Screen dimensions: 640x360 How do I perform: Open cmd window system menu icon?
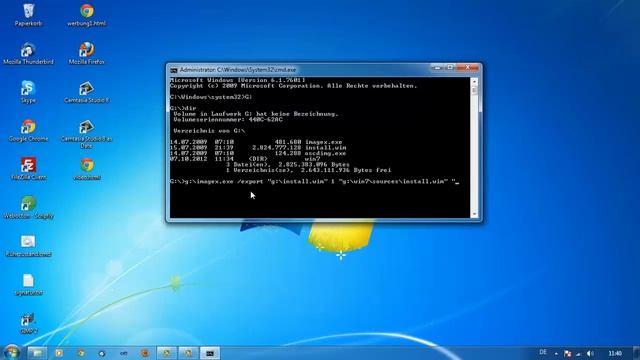(x=174, y=70)
